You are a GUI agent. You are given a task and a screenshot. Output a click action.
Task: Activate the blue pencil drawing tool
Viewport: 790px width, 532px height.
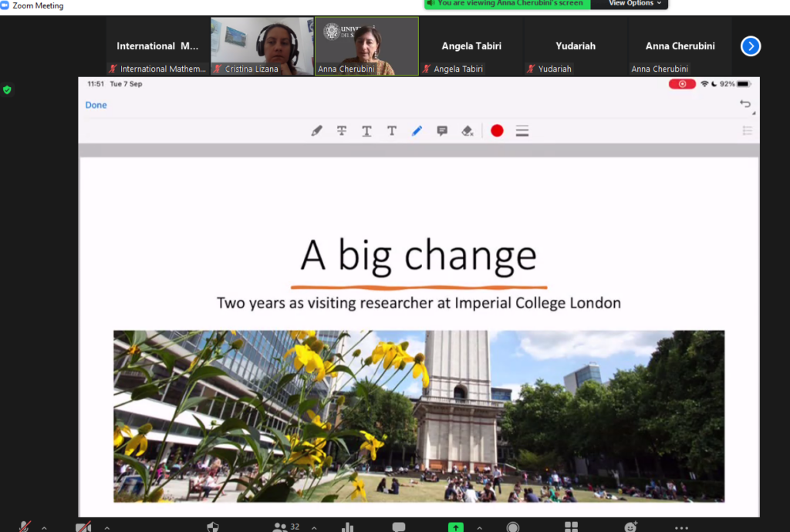coord(417,131)
